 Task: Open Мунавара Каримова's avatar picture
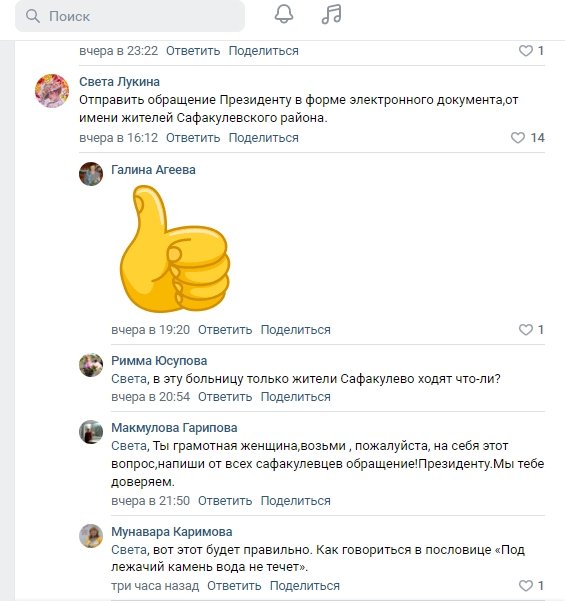(x=91, y=536)
